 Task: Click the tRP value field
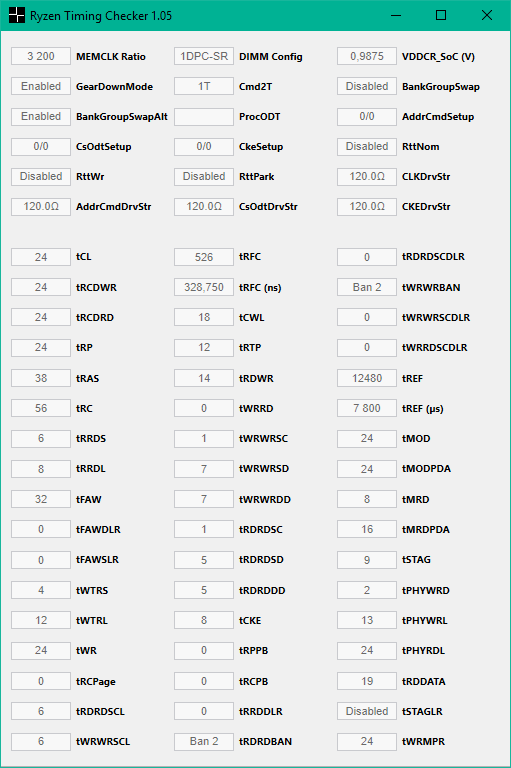point(41,347)
